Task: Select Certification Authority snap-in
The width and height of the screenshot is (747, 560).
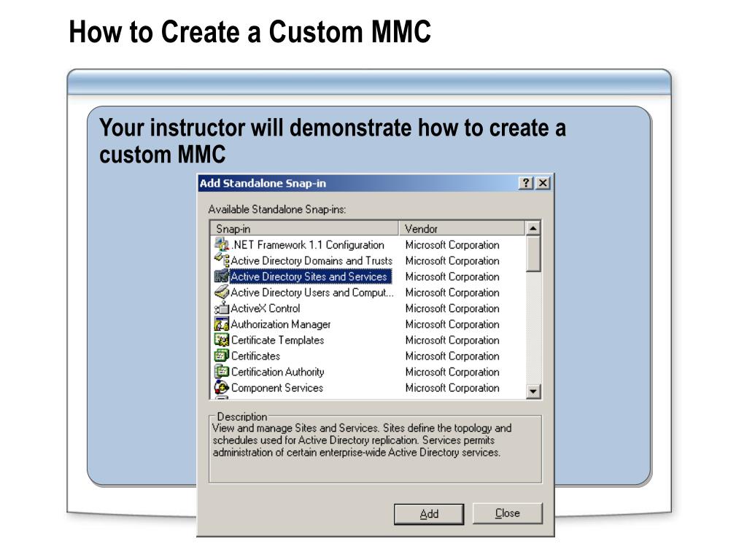Action: [277, 372]
